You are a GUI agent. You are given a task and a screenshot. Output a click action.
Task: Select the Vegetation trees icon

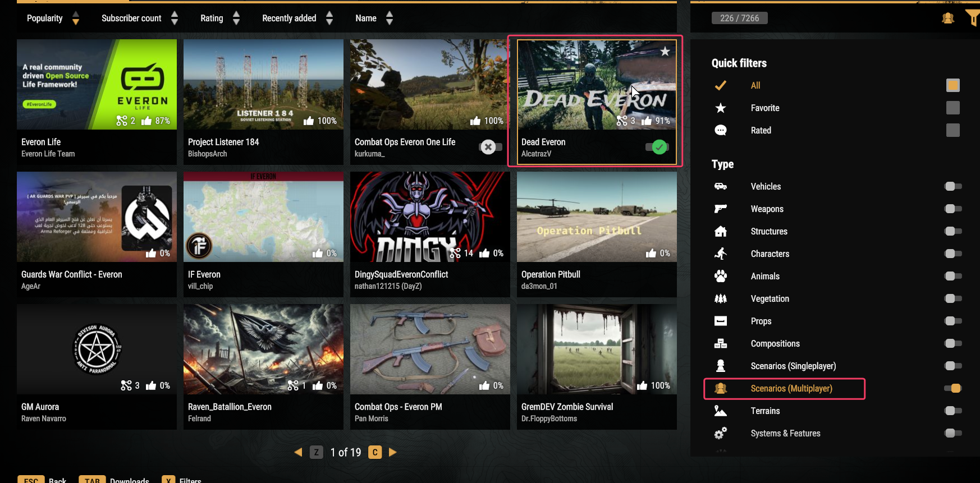click(721, 298)
